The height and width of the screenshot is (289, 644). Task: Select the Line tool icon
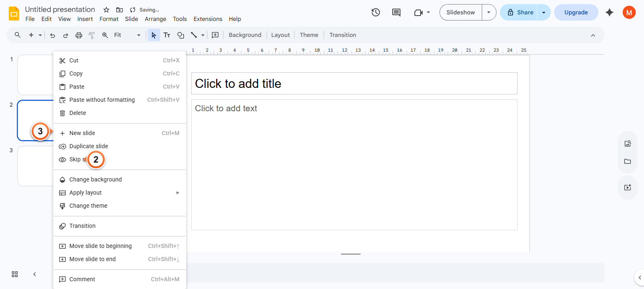coord(194,35)
